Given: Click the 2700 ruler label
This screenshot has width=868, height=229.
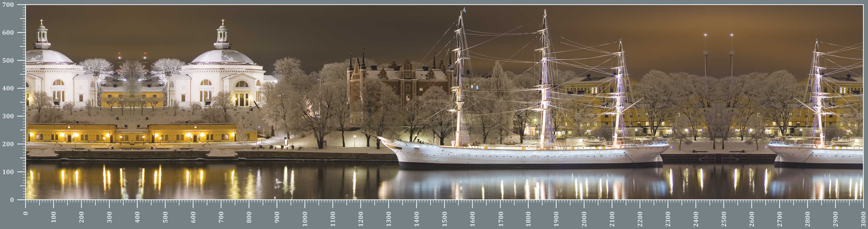Looking at the screenshot, I should point(780,219).
